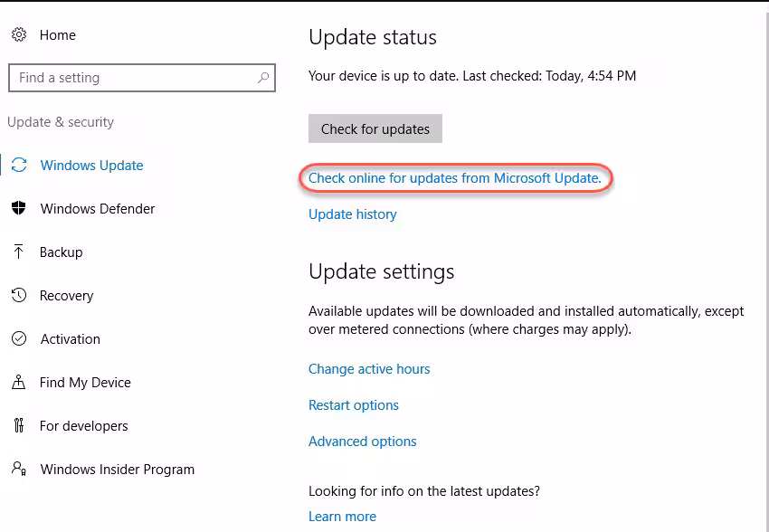This screenshot has width=769, height=532.
Task: Click the Activation checkmark icon
Action: [19, 339]
